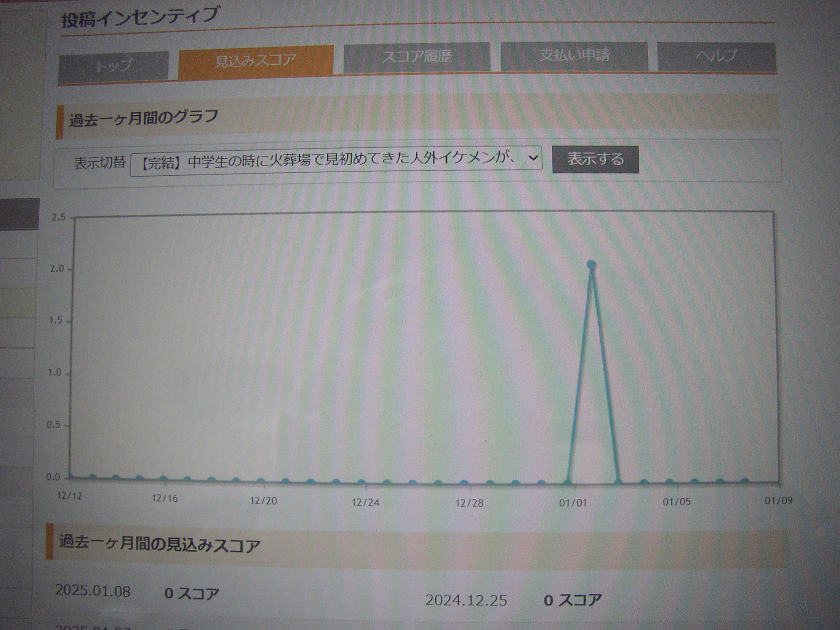The image size is (840, 630).
Task: Click the dropdown chevron arrow
Action: pos(533,158)
